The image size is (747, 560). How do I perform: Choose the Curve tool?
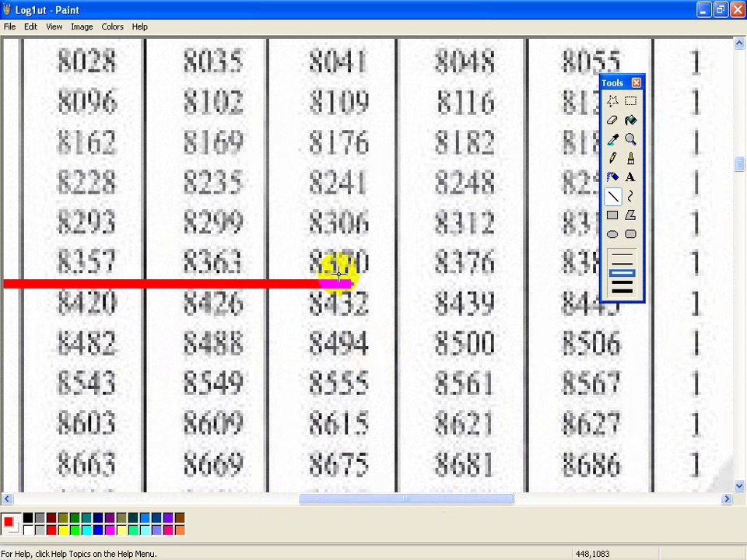(630, 196)
